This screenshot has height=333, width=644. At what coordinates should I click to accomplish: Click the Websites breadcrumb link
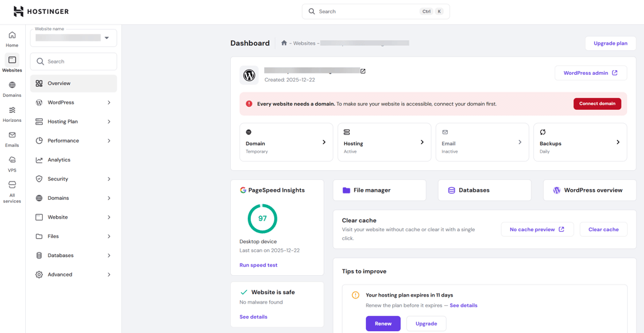[304, 43]
